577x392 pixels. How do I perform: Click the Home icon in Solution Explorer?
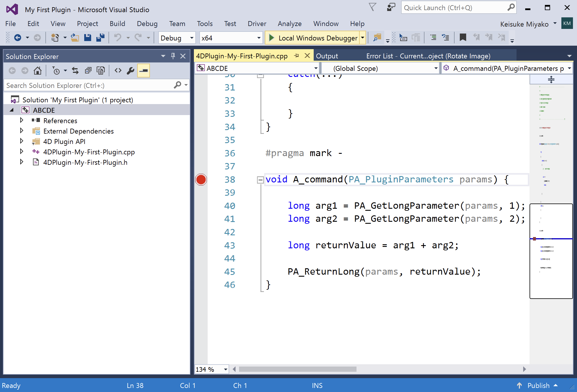tap(38, 70)
